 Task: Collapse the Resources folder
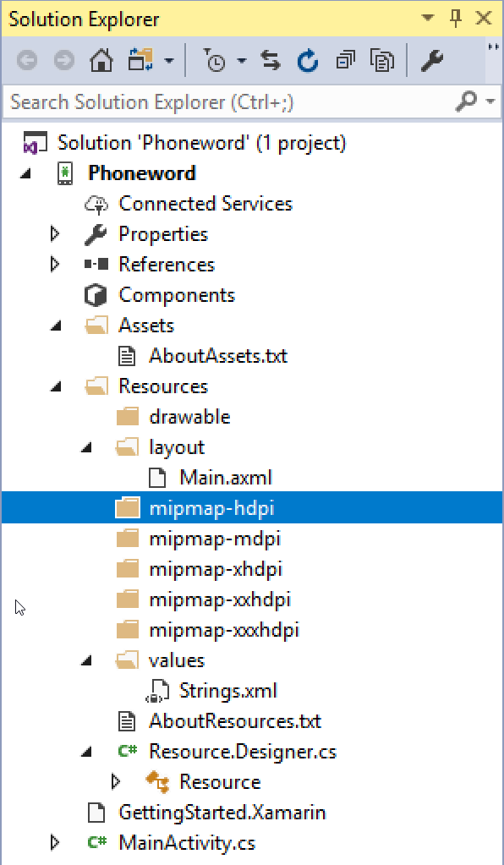55,386
